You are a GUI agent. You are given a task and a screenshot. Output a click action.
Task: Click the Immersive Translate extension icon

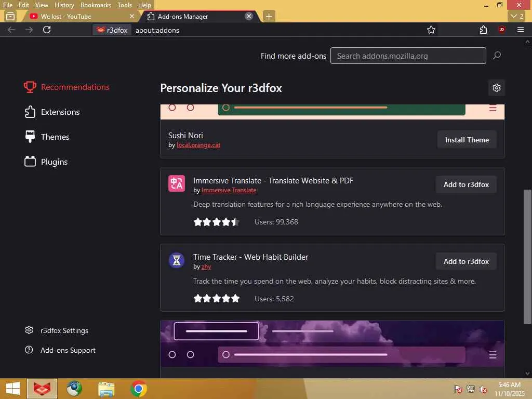click(177, 183)
